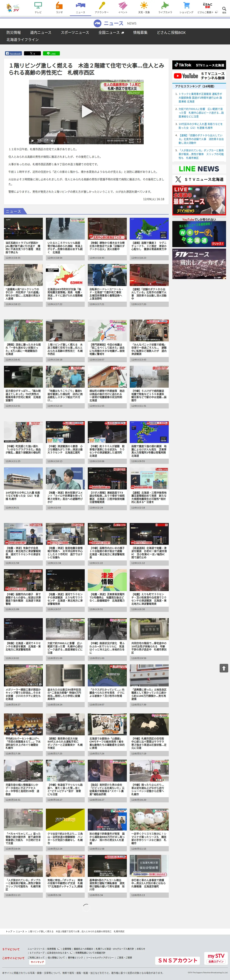Open the X STVニュース北海道 banner
The height and width of the screenshot is (980, 230).
pos(199,179)
